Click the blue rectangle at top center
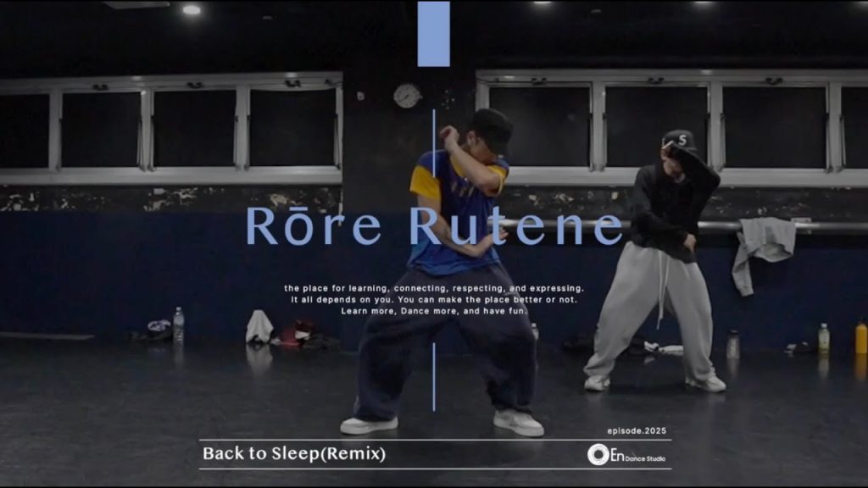This screenshot has height=488, width=868. 433,34
